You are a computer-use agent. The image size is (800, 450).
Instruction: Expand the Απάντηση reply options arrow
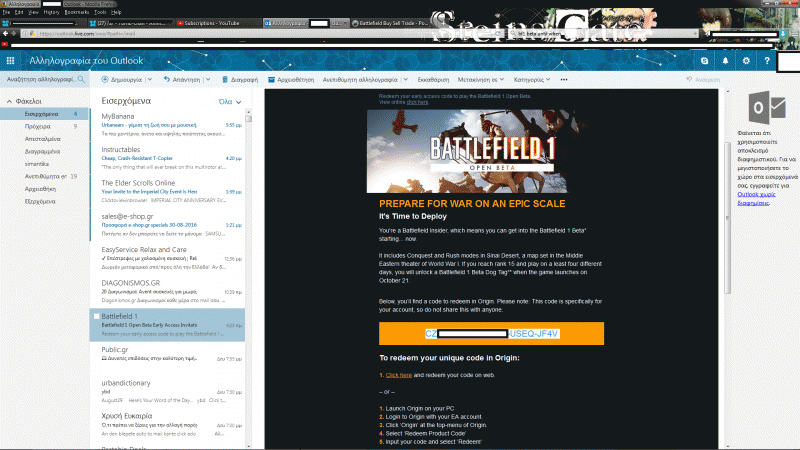(208, 80)
